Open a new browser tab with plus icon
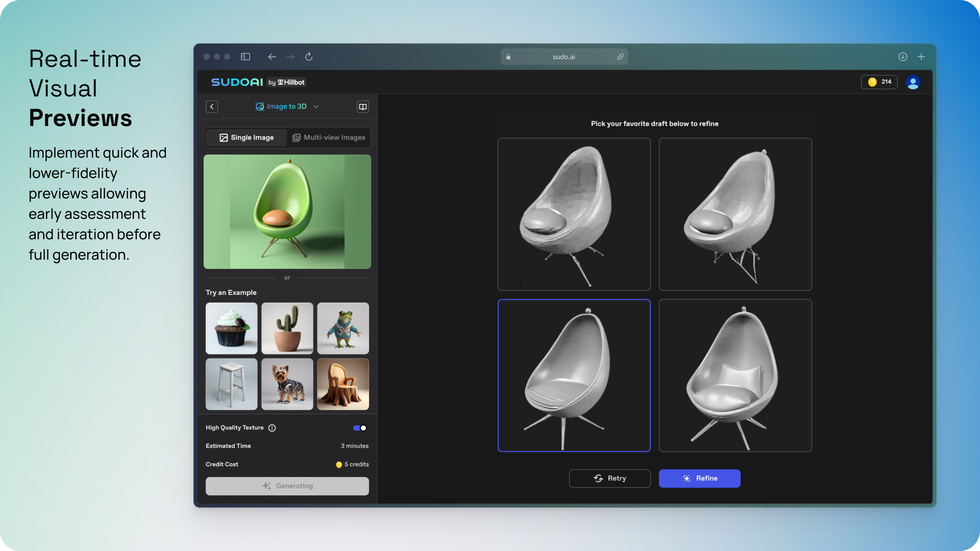The width and height of the screenshot is (980, 551). click(921, 57)
